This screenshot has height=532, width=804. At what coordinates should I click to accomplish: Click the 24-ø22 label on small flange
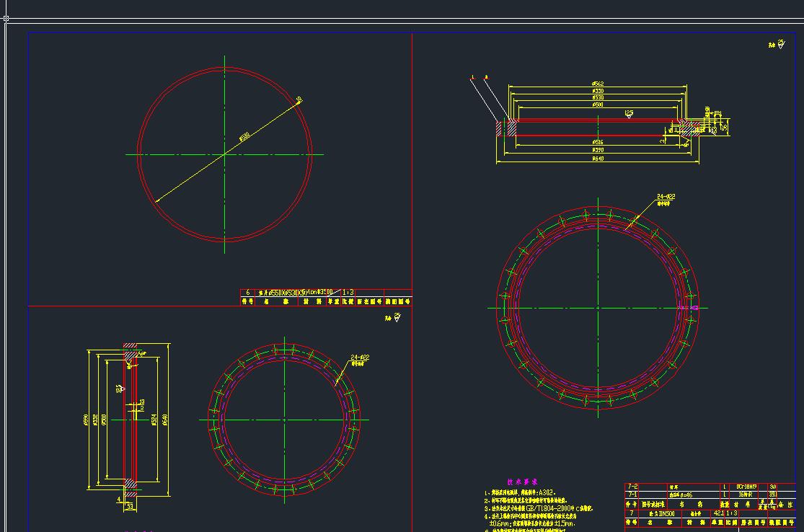[x=359, y=358]
